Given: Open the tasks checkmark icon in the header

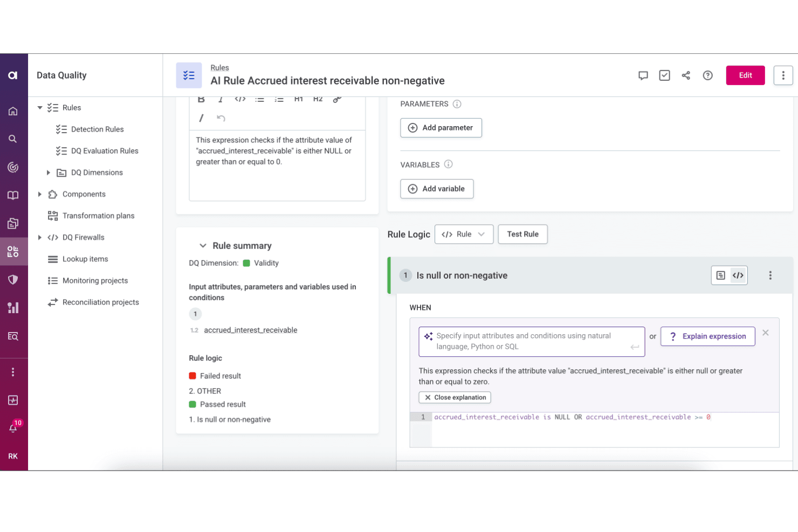Looking at the screenshot, I should [665, 75].
